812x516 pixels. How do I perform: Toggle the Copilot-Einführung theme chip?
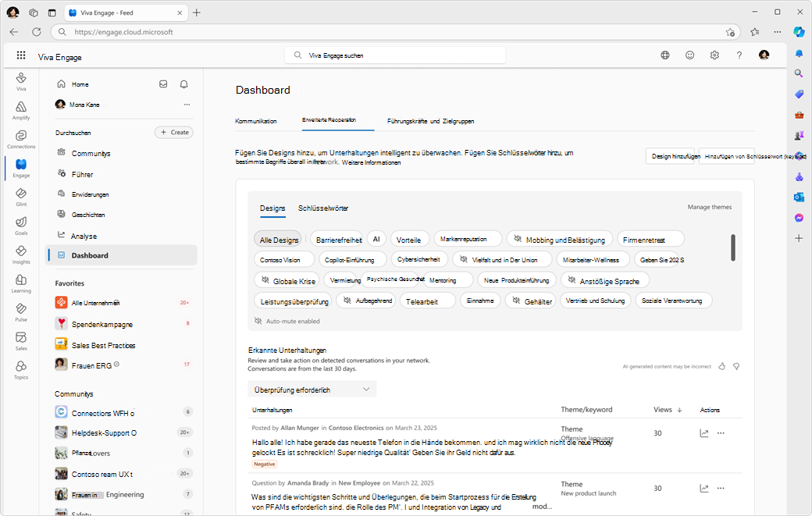(x=353, y=259)
